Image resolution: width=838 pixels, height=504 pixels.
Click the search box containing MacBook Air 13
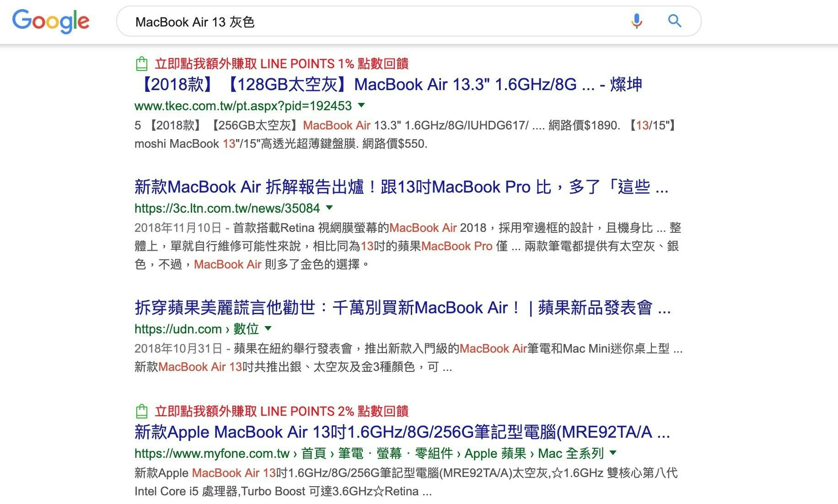point(408,21)
